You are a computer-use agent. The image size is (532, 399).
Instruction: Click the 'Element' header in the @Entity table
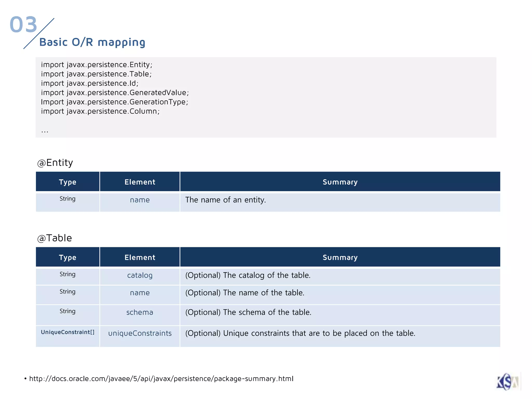pyautogui.click(x=140, y=182)
